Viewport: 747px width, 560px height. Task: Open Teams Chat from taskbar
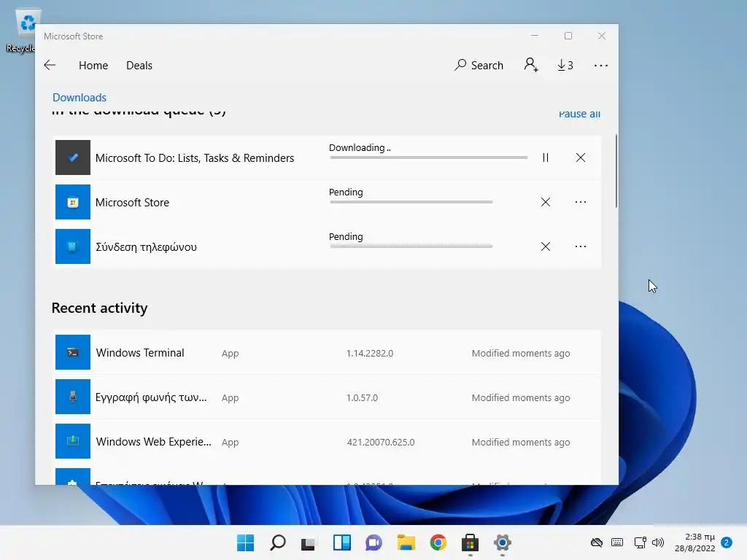(373, 542)
